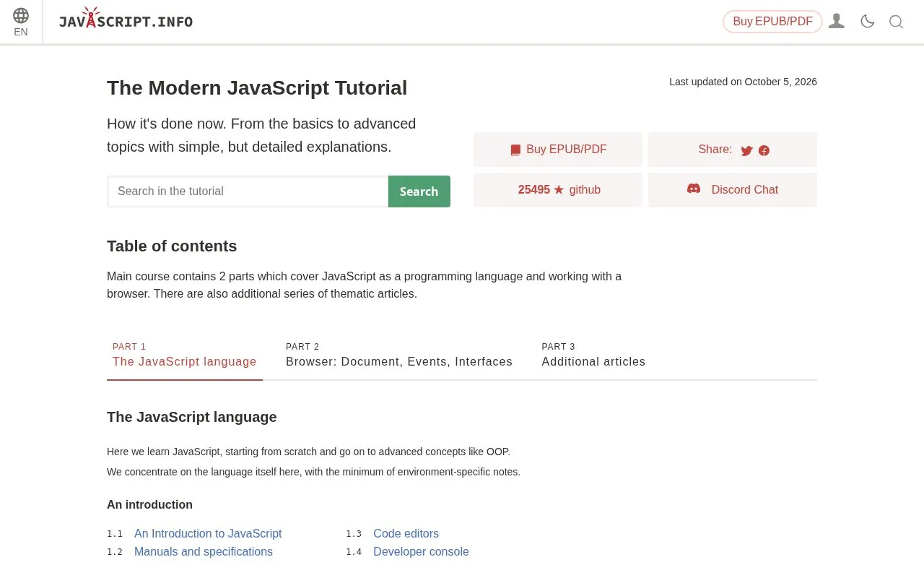Open the Code editors chapter
Image resolution: width=924 pixels, height=578 pixels.
pyautogui.click(x=406, y=533)
